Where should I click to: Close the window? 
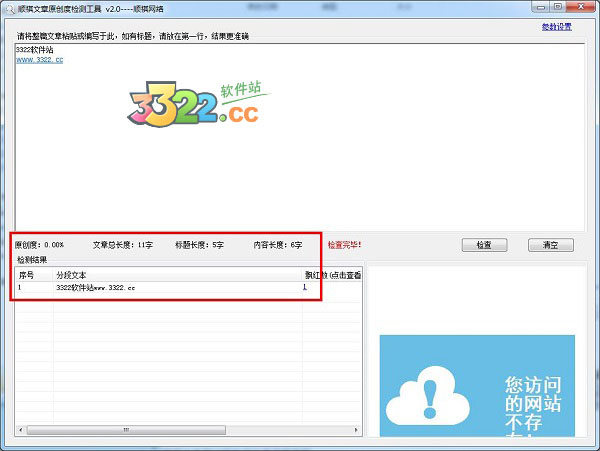click(580, 7)
